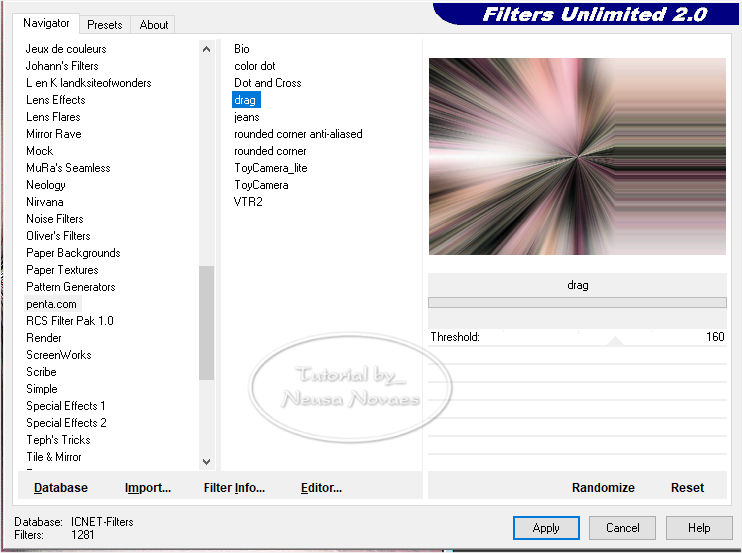This screenshot has height=553, width=742.
Task: Open Help for Filters Unlimited
Action: [x=699, y=528]
